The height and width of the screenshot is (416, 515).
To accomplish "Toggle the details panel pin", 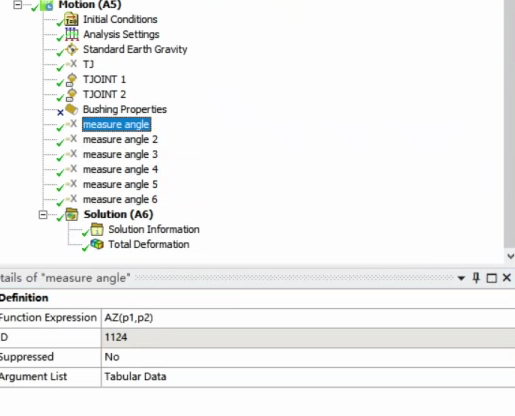I will (x=476, y=277).
